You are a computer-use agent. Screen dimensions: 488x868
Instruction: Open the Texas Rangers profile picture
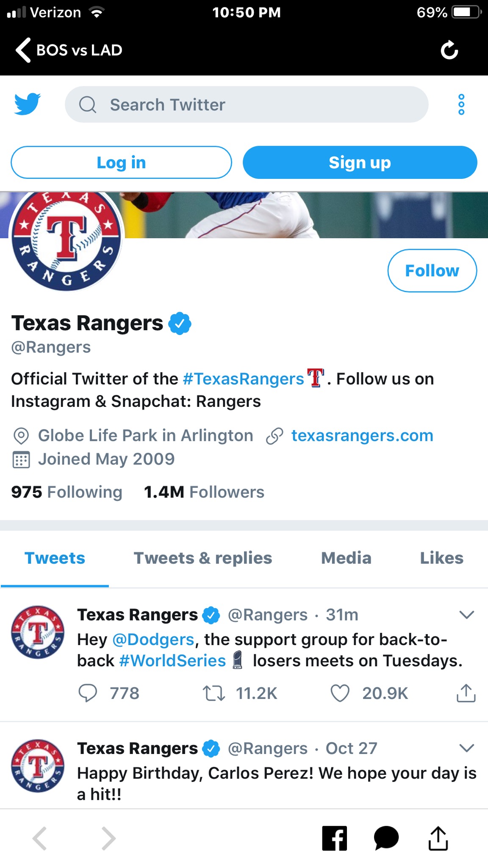point(67,240)
